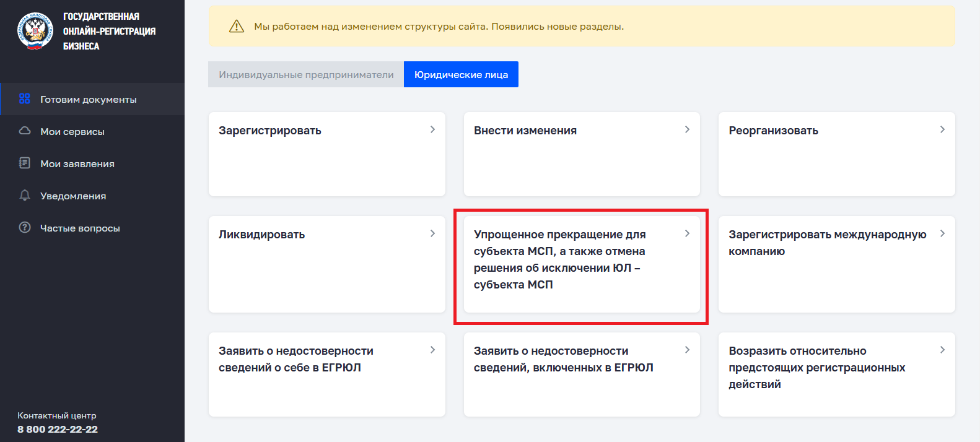Click chevron on сведений, включенных в ЕГРЮЛ card
The height and width of the screenshot is (442, 980).
click(687, 350)
